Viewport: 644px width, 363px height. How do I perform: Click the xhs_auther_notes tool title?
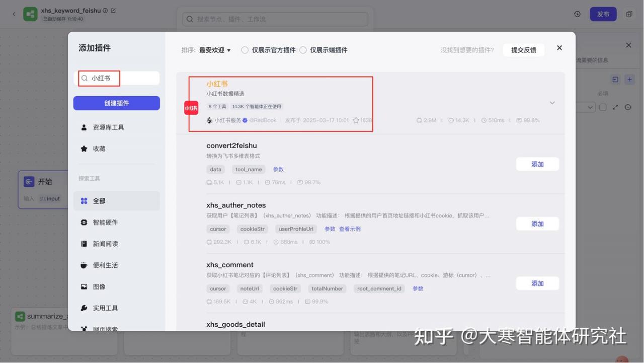pos(236,205)
